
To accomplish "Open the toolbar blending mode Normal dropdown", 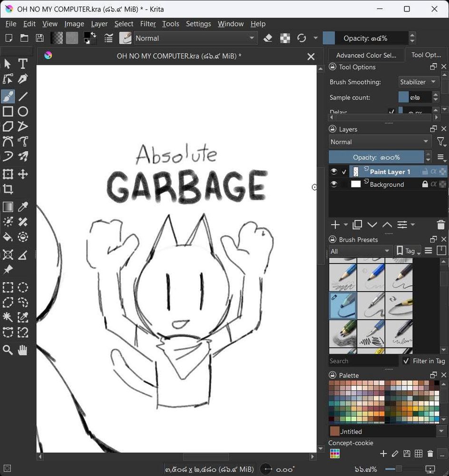I will click(x=195, y=38).
